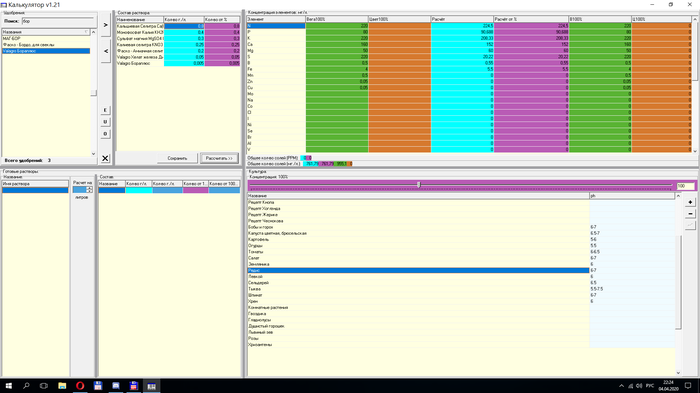Select МАГ-БОР in the fertilizer list
This screenshot has width=700, height=393.
pyautogui.click(x=12, y=38)
